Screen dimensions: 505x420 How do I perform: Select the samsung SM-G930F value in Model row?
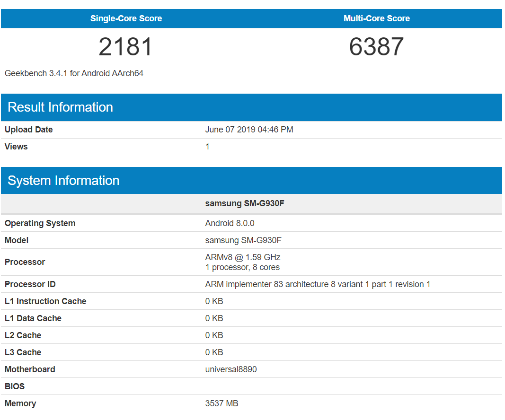tap(243, 240)
